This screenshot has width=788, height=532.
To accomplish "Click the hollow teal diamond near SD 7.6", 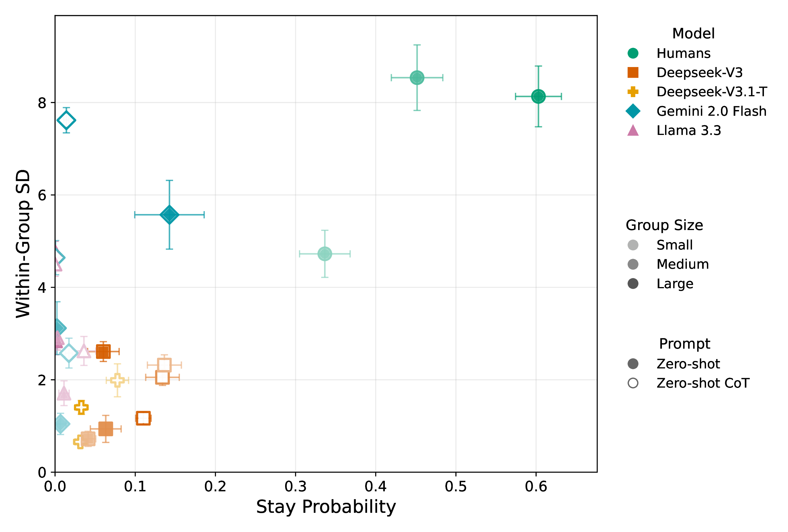I will point(66,120).
